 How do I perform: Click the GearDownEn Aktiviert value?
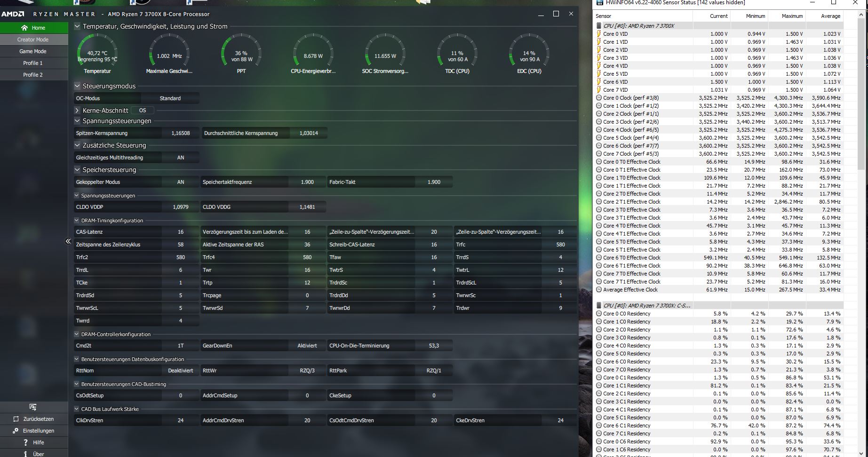(307, 346)
